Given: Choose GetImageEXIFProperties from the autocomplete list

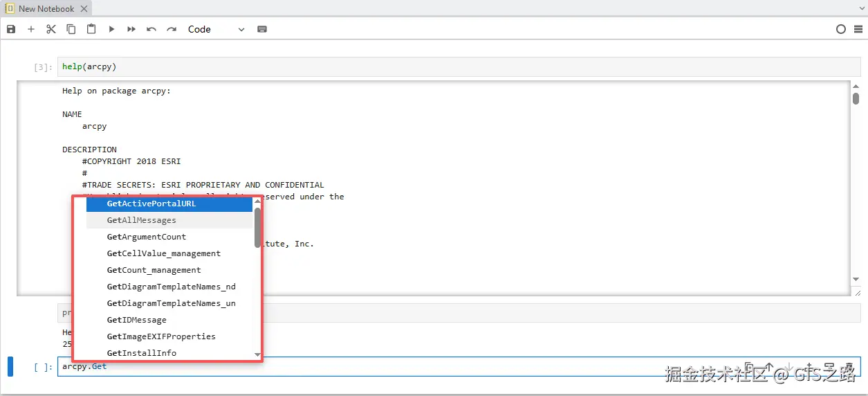Looking at the screenshot, I should pos(169,336).
